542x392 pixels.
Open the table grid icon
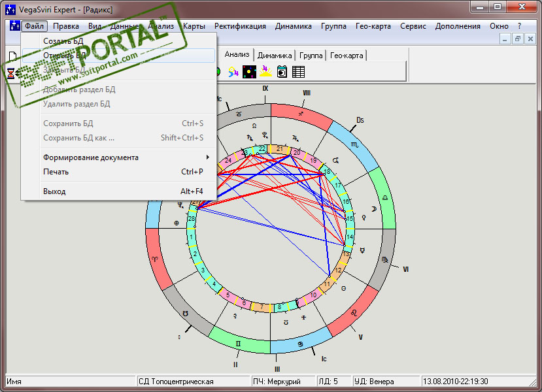[298, 72]
